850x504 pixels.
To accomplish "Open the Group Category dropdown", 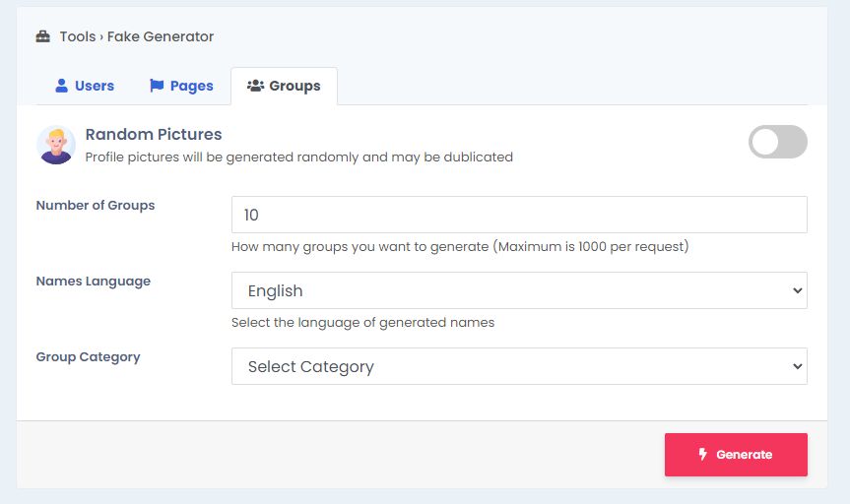I will coord(519,366).
